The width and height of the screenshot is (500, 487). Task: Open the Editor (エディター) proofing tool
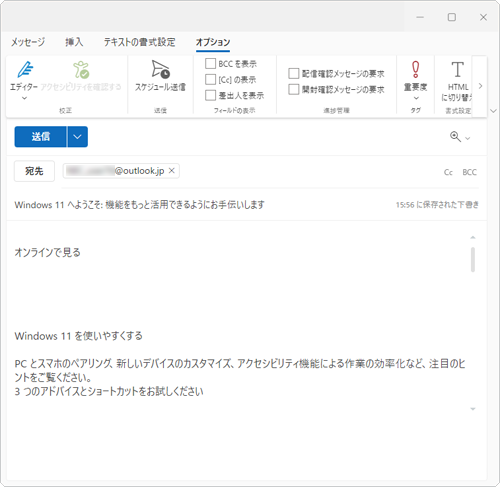click(x=25, y=76)
